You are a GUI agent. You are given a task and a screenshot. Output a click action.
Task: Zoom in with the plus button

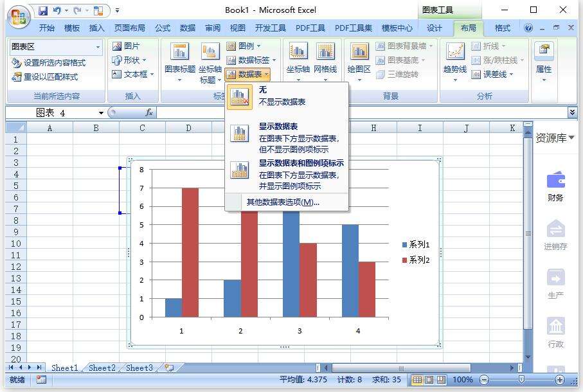tap(560, 380)
